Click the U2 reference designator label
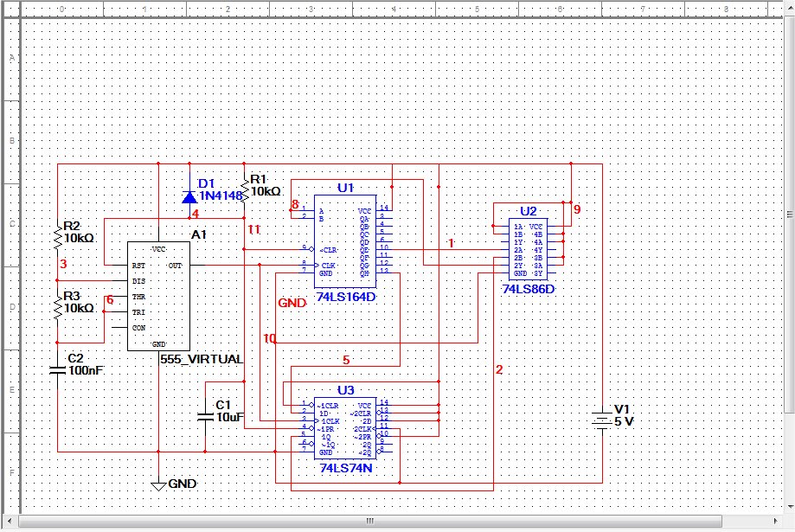The height and width of the screenshot is (532, 795). tap(529, 211)
